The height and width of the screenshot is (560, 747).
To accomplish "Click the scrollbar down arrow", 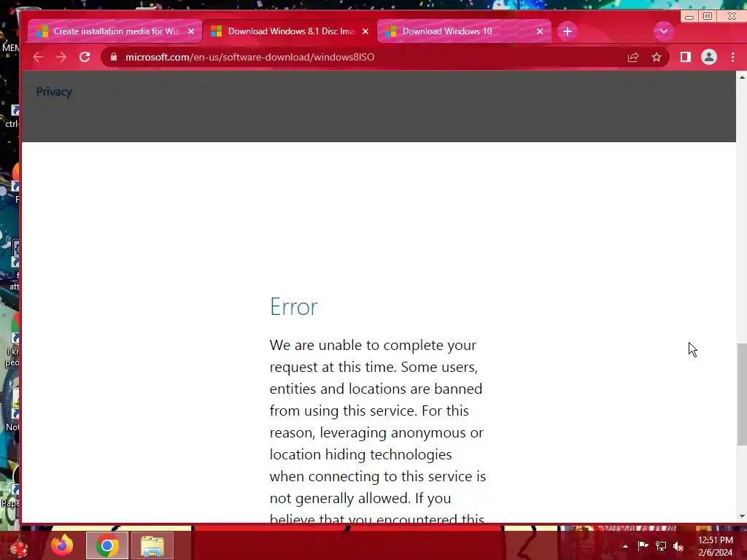I will pyautogui.click(x=742, y=517).
